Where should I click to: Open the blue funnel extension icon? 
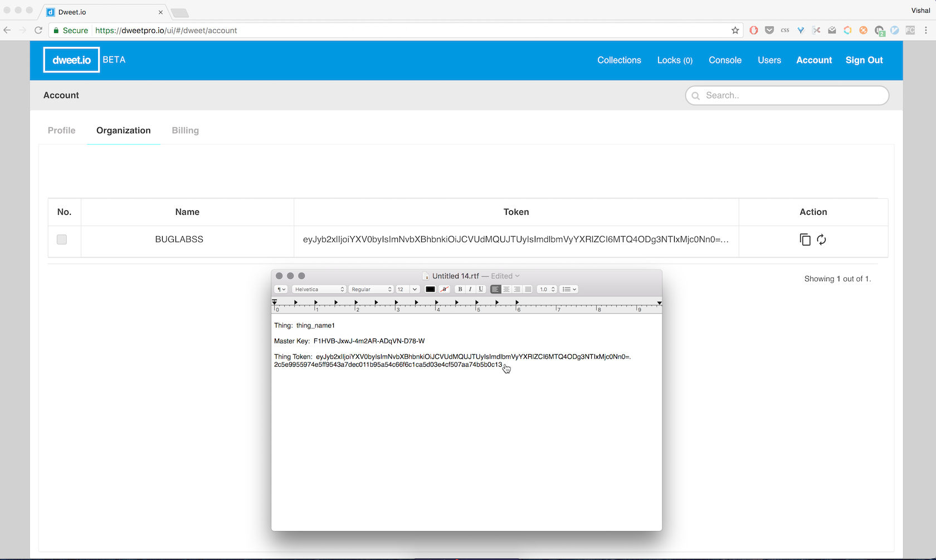pyautogui.click(x=801, y=31)
